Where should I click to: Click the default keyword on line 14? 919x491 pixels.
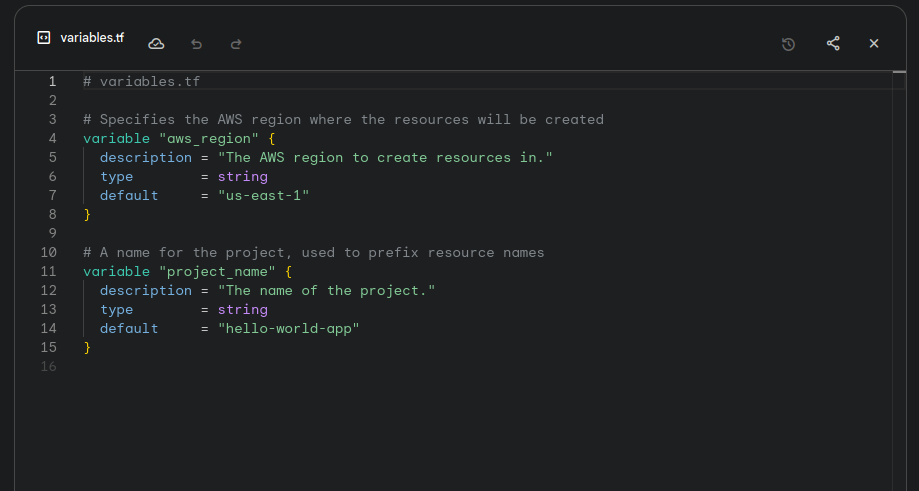tap(129, 329)
